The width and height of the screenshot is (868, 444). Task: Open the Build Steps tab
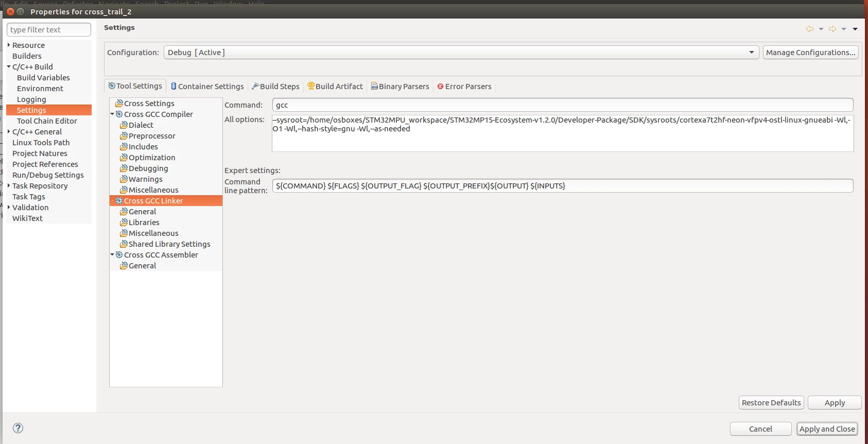275,87
